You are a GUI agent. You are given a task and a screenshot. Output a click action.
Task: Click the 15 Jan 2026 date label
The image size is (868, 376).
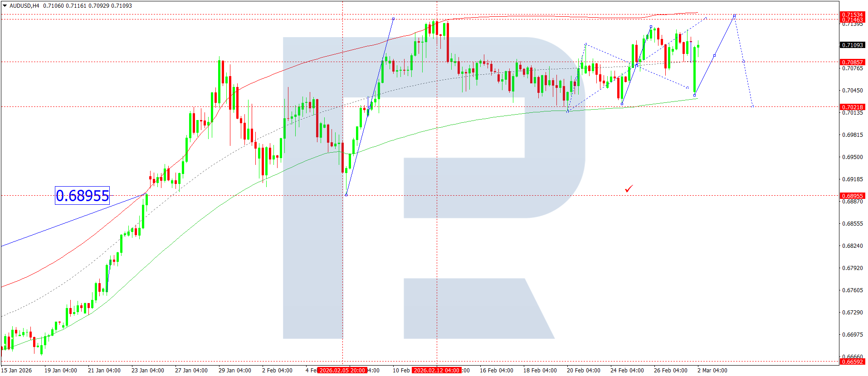pos(17,371)
